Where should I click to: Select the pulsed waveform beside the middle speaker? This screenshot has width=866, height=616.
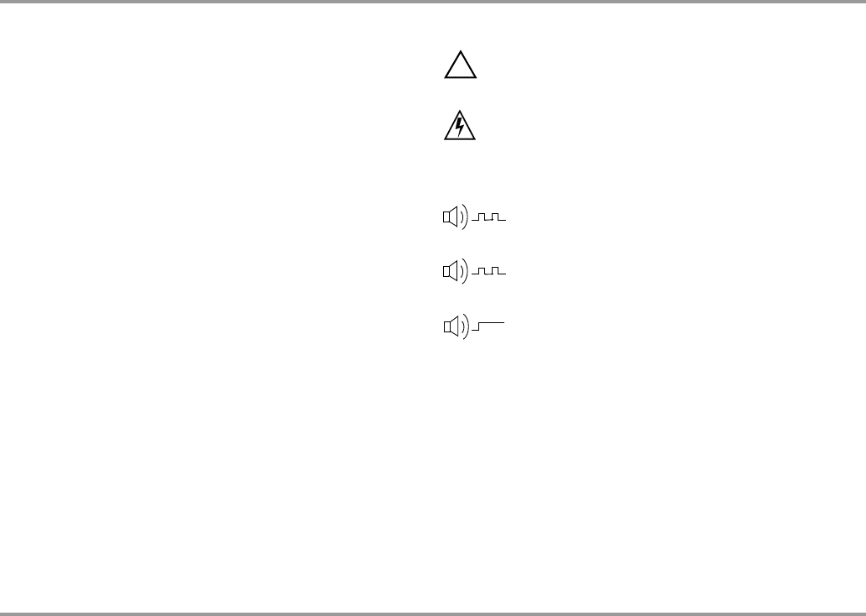pyautogui.click(x=488, y=271)
